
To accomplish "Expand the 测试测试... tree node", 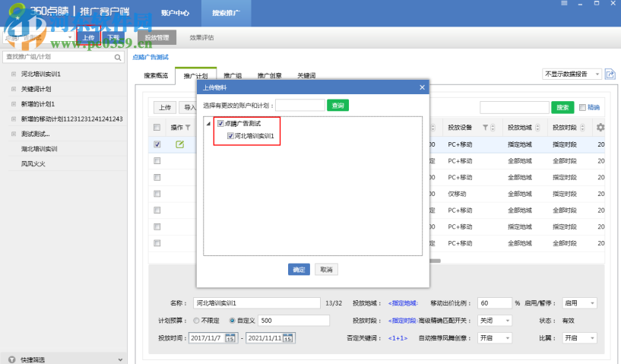I will pyautogui.click(x=14, y=134).
